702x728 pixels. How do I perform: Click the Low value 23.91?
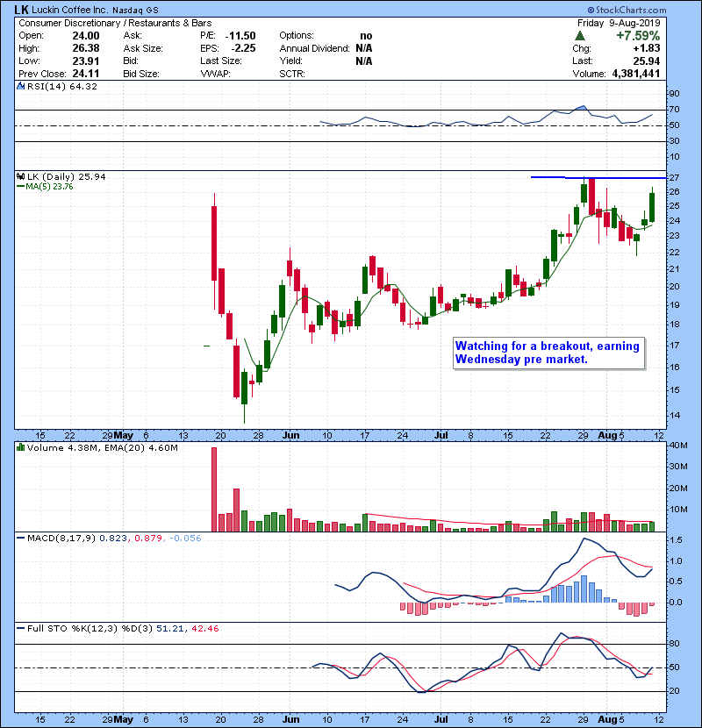coord(86,61)
